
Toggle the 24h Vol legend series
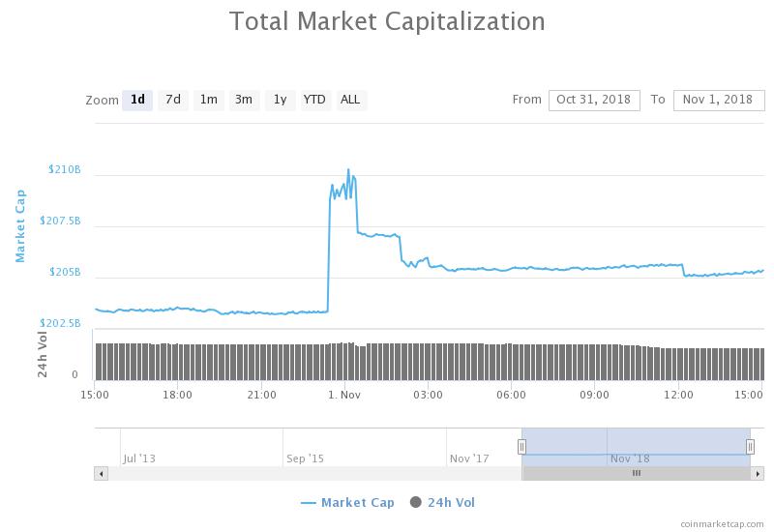(x=442, y=503)
